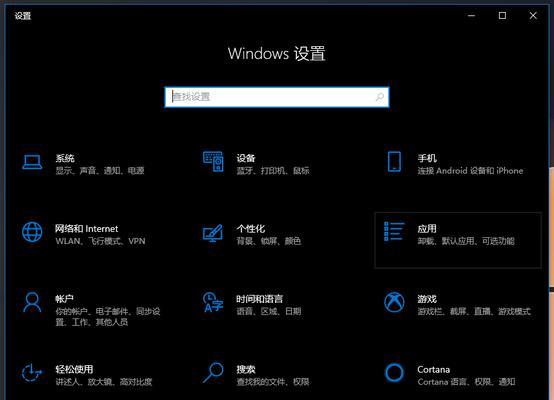Open the 手机 phone icon
The height and width of the screenshot is (400, 554).
point(394,162)
